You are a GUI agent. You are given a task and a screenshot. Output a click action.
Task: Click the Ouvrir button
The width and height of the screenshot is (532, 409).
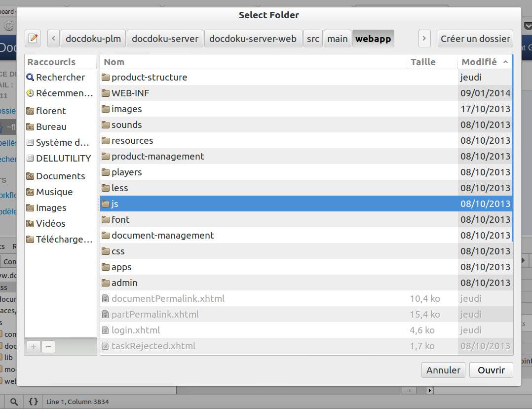(x=491, y=370)
